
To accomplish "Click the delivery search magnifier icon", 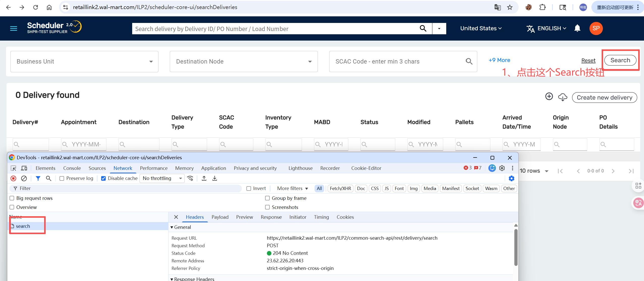I will pyautogui.click(x=423, y=28).
